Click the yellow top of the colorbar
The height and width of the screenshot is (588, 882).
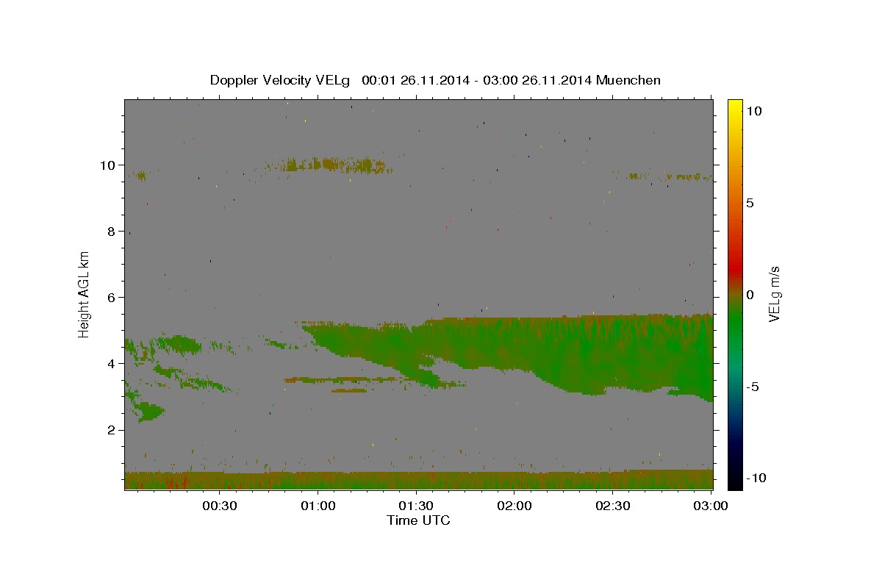pyautogui.click(x=735, y=107)
